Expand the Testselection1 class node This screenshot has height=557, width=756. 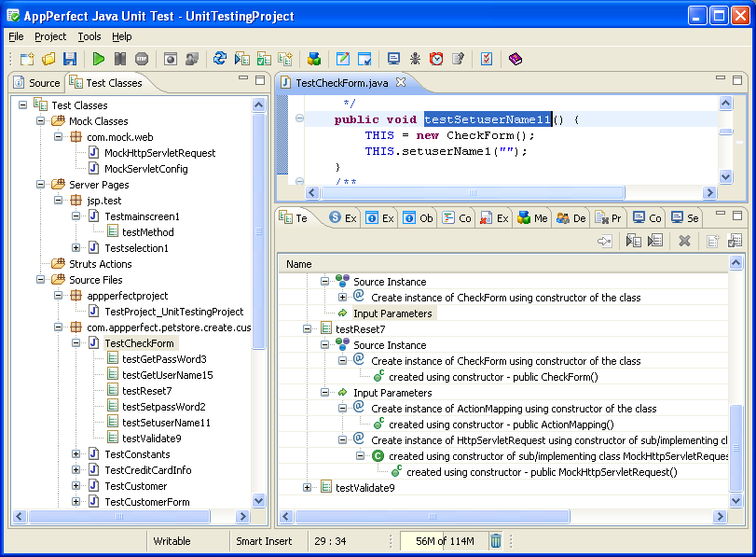[76, 248]
